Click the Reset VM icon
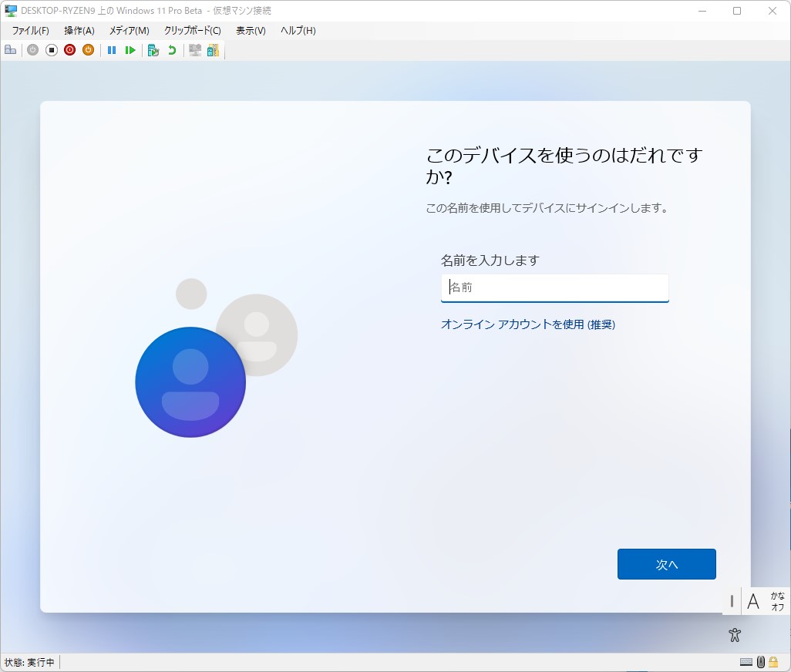This screenshot has height=672, width=791. [x=130, y=49]
